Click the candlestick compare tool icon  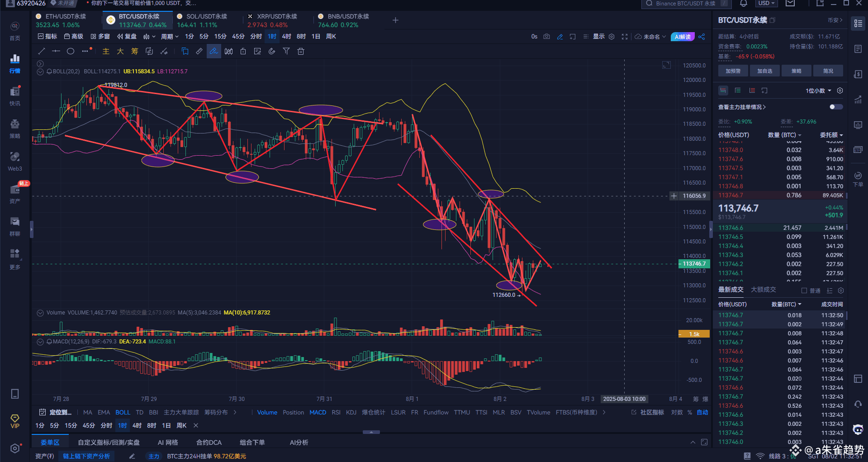coord(229,51)
